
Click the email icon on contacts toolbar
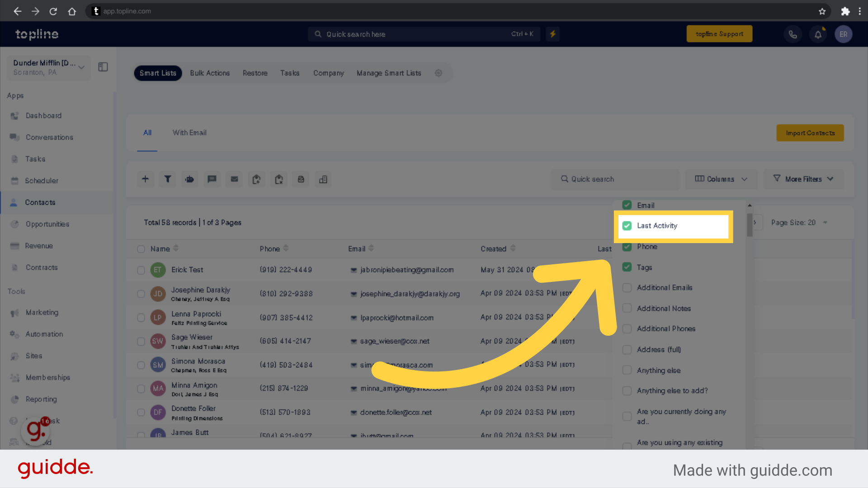[234, 179]
